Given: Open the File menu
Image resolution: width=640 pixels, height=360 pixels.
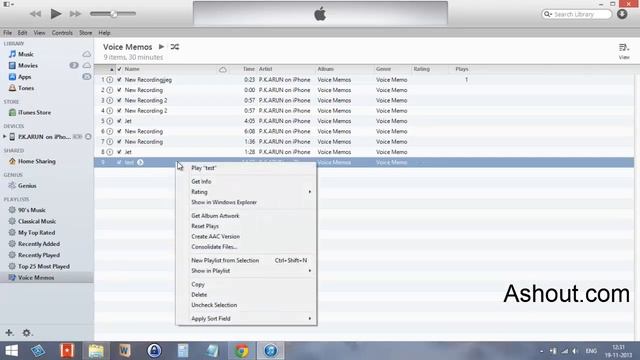Looking at the screenshot, I should [x=7, y=33].
